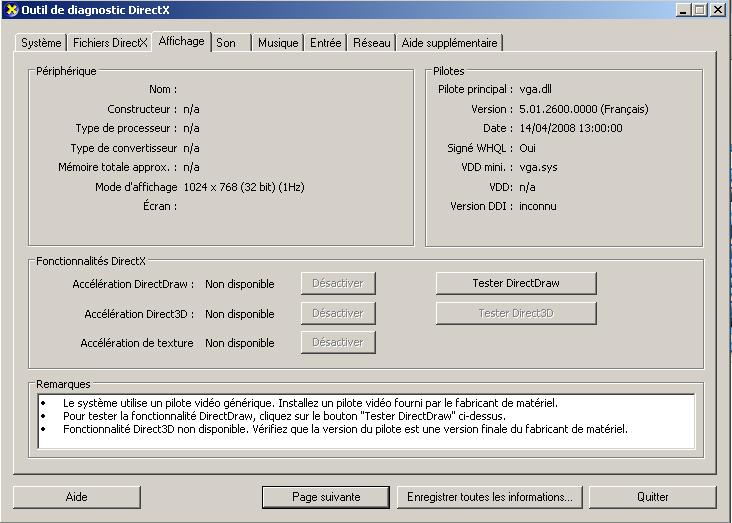
Task: Click the vga.dll driver name
Action: click(535, 89)
